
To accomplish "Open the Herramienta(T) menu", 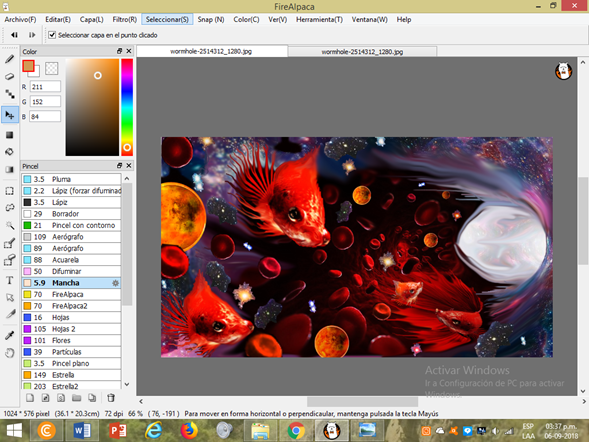I will tap(319, 20).
